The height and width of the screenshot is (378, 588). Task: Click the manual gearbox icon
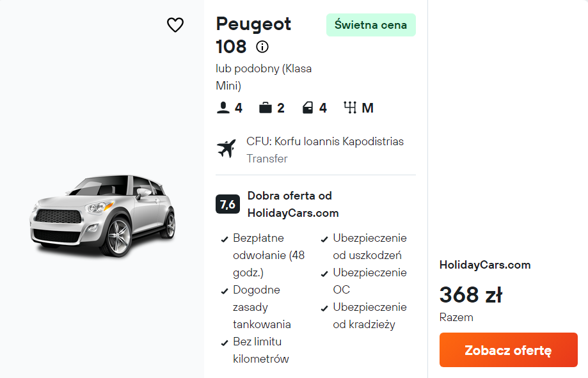coord(350,108)
